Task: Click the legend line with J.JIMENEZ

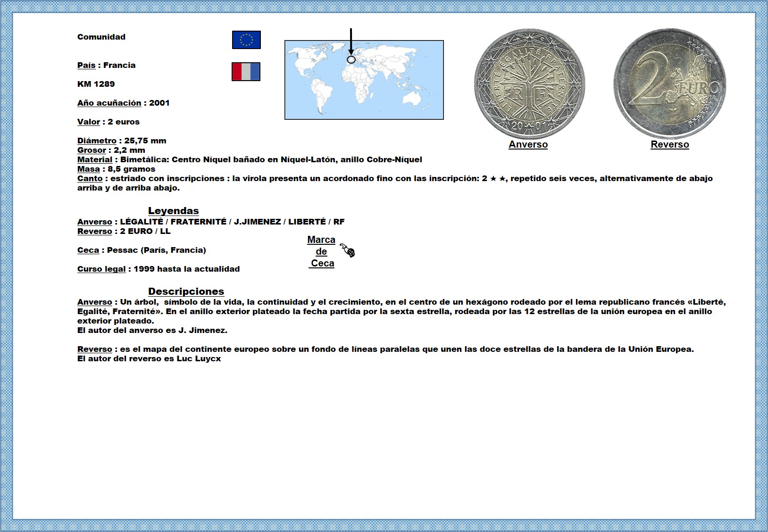Action: click(211, 222)
